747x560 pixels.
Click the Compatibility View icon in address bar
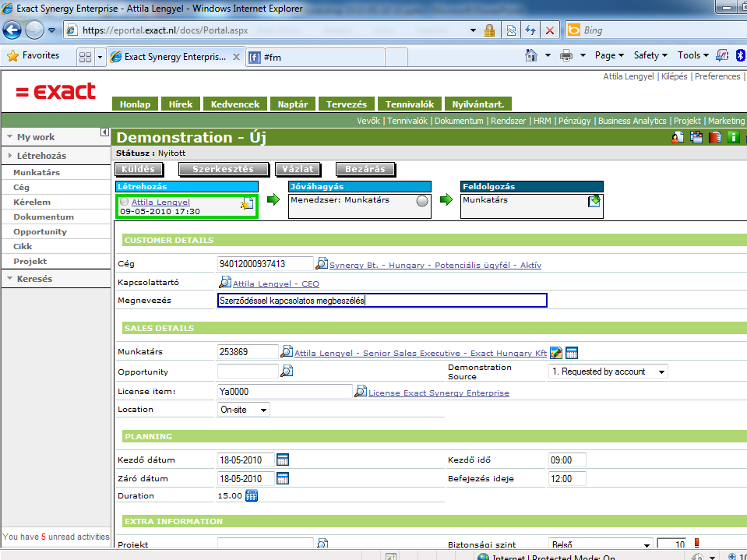(x=511, y=30)
